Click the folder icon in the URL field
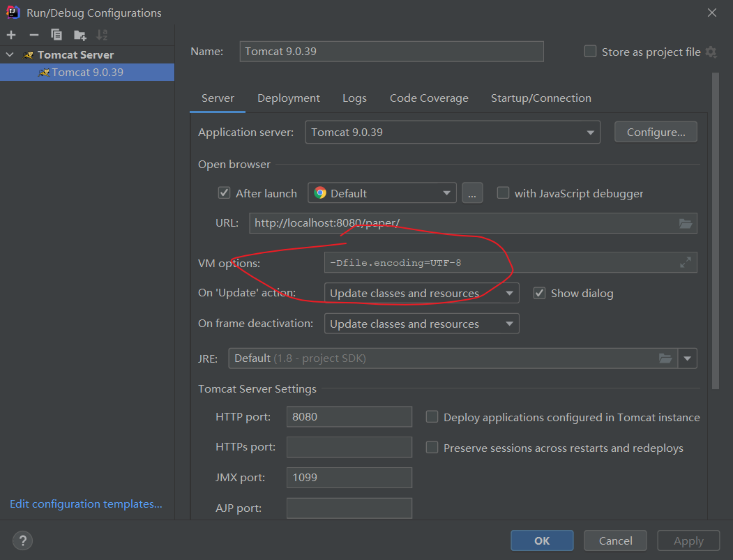This screenshot has height=560, width=733. [686, 223]
